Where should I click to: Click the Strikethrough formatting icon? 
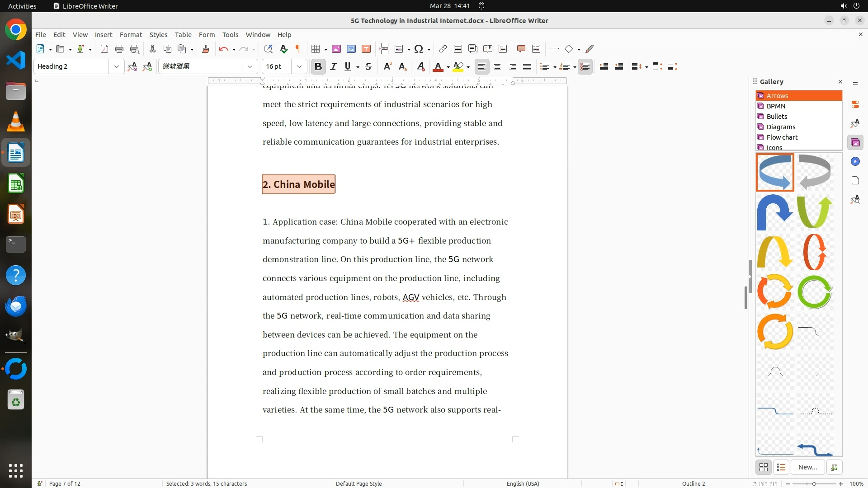[368, 66]
